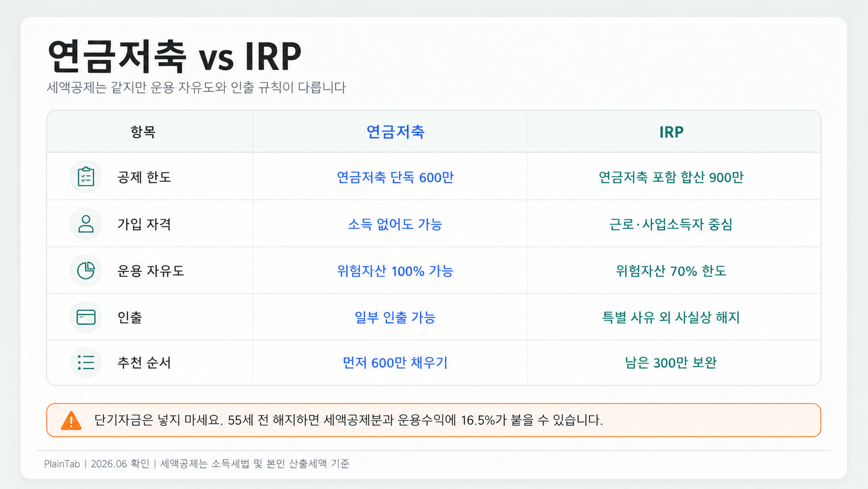
Task: Click the 항목 column header
Action: coord(143,132)
